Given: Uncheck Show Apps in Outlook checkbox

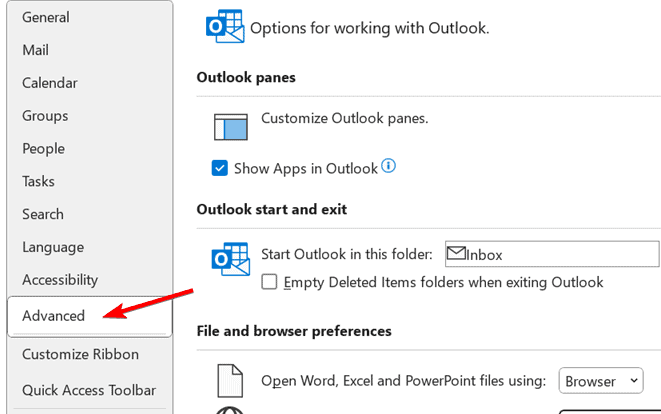Looking at the screenshot, I should pos(220,168).
